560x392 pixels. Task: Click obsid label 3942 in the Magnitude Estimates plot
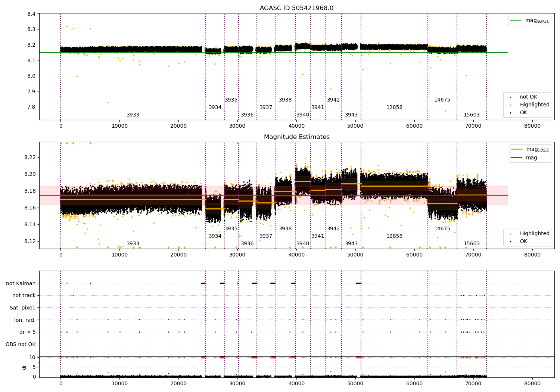point(333,228)
